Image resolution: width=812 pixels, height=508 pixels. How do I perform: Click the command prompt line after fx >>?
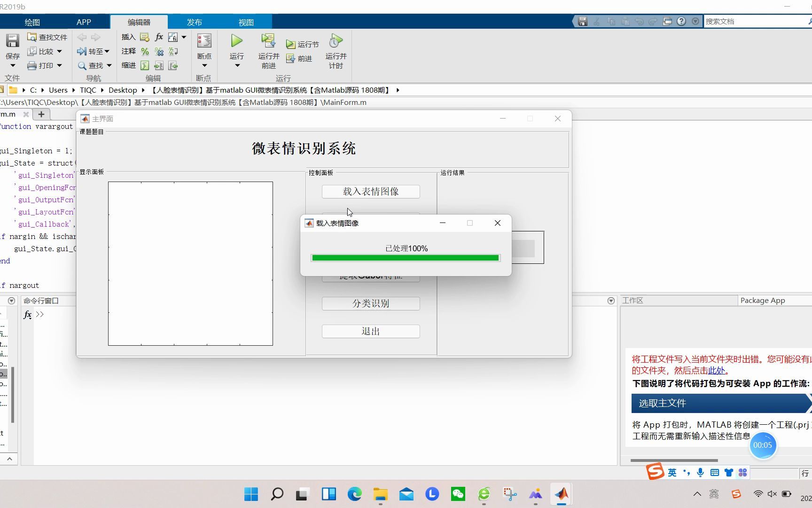point(324,314)
